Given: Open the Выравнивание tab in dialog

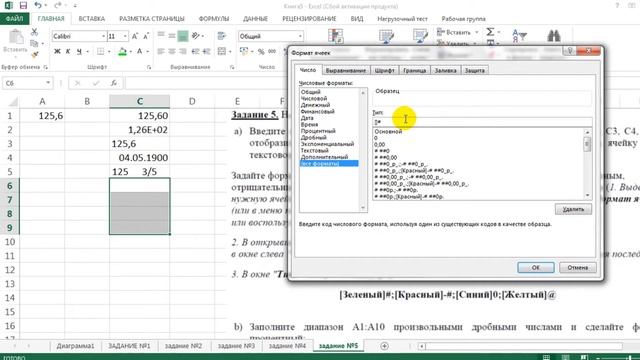Looking at the screenshot, I should pos(346,70).
